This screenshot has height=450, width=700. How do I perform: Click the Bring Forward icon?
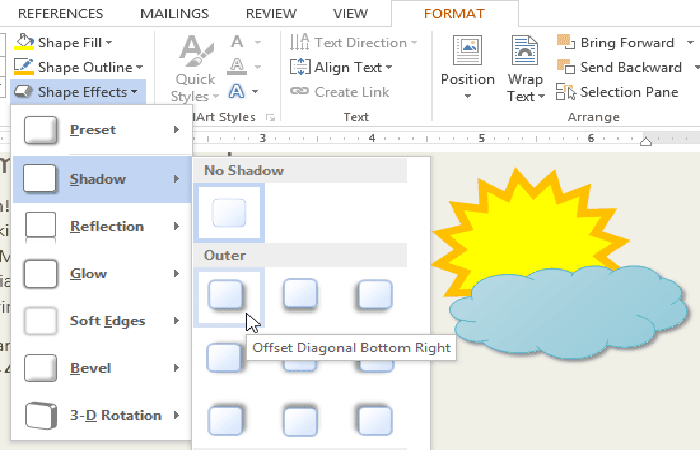click(567, 43)
